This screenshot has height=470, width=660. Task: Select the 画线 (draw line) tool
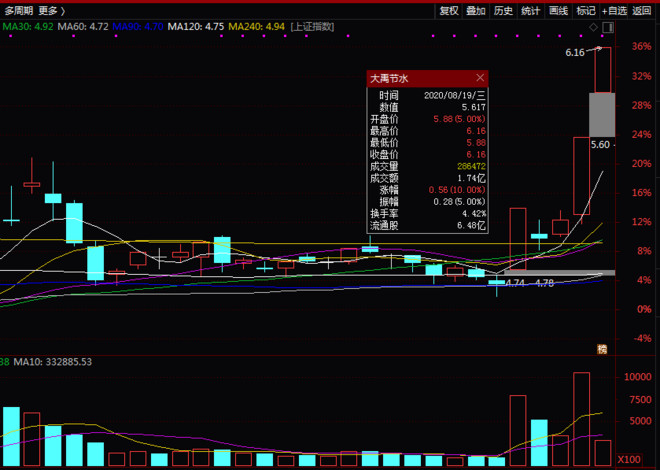click(558, 11)
